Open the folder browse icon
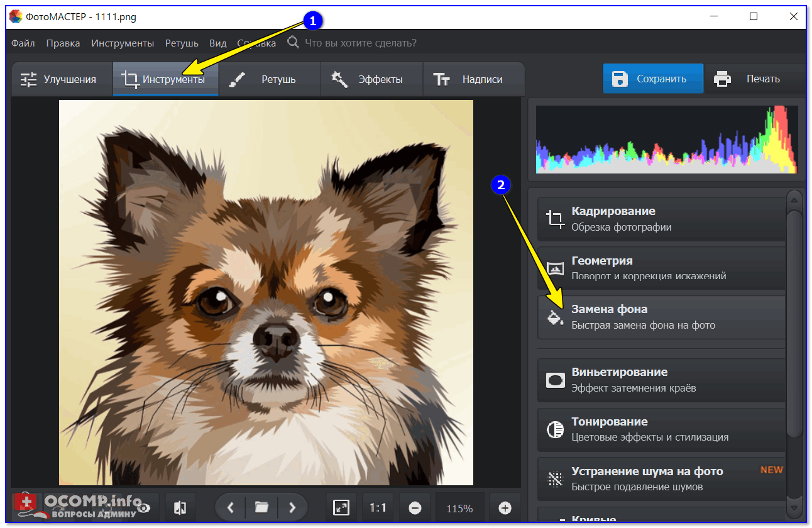Image resolution: width=812 pixels, height=528 pixels. [261, 507]
